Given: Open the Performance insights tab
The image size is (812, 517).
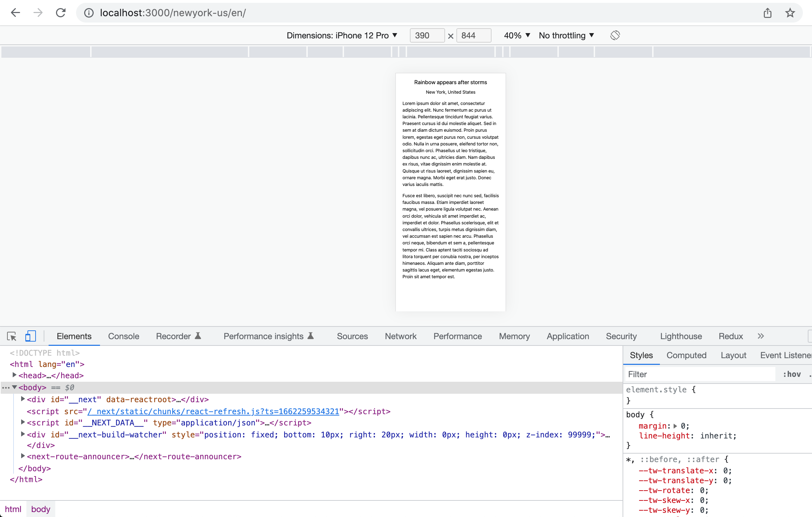Looking at the screenshot, I should (x=269, y=336).
